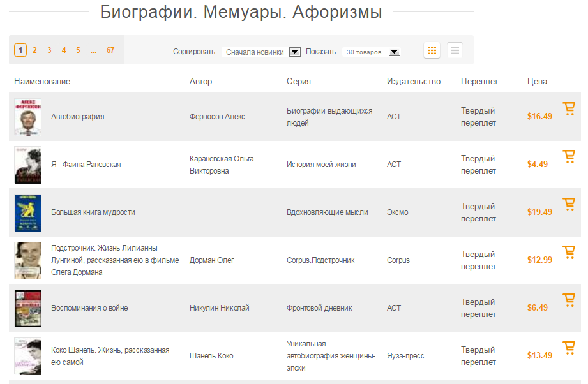588x384 pixels.
Task: Open the Подстрочник. Жизнь Лилианны Лунгиной title
Action: click(x=115, y=260)
